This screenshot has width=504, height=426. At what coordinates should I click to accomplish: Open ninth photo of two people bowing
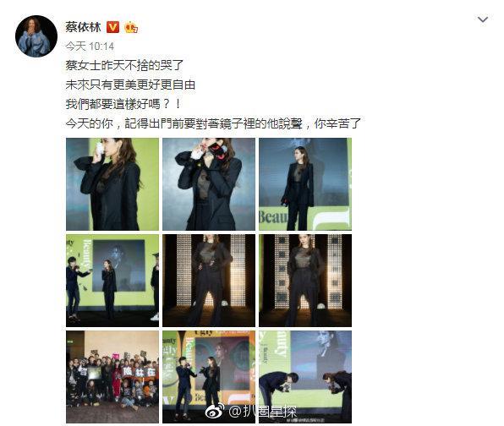[305, 377]
